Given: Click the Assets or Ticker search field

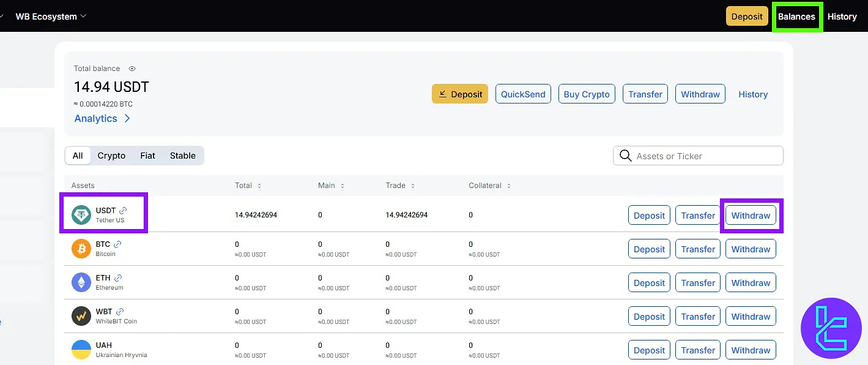Looking at the screenshot, I should pyautogui.click(x=698, y=156).
